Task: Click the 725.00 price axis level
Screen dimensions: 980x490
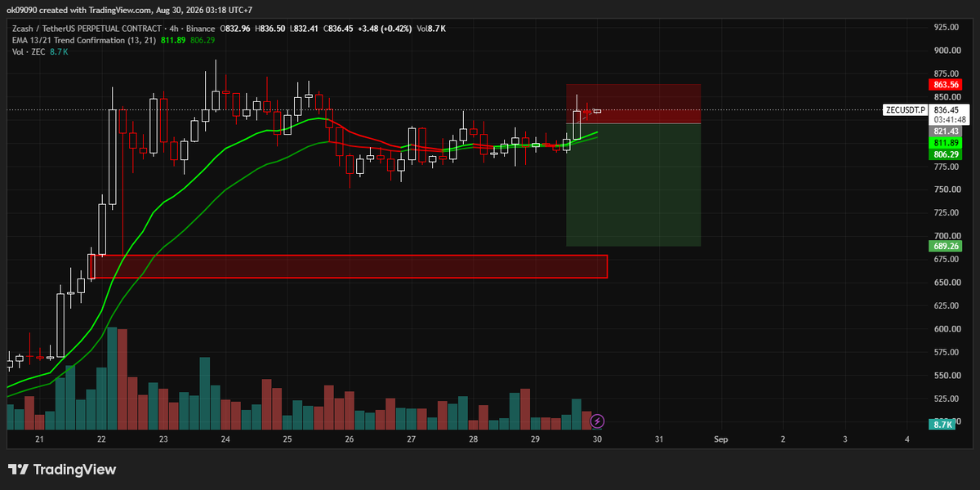Action: point(946,212)
